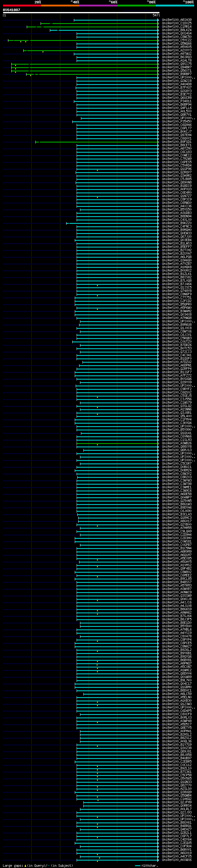This screenshot has width=197, height=868.
Task: Select hit UniRef100_Q67JU0
Action: (176, 236)
